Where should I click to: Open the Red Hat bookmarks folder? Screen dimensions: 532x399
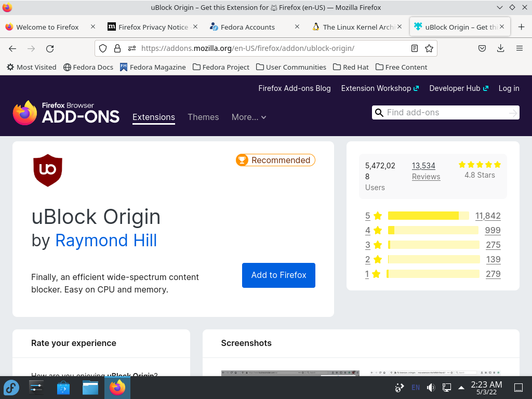pos(351,67)
